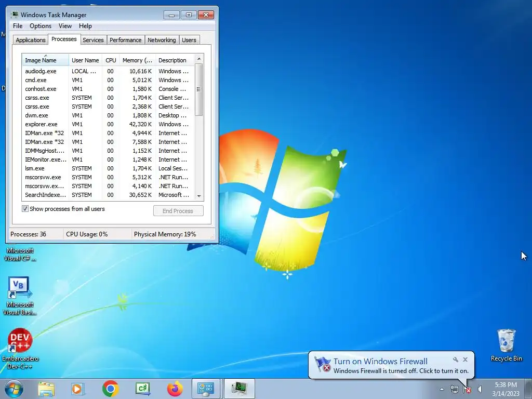532x399 pixels.
Task: Click the Task Manager title bar icon
Action: point(14,15)
